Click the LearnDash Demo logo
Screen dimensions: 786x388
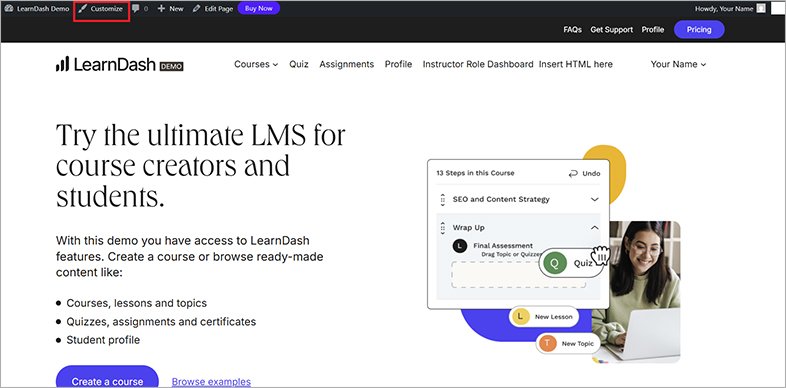tap(120, 64)
